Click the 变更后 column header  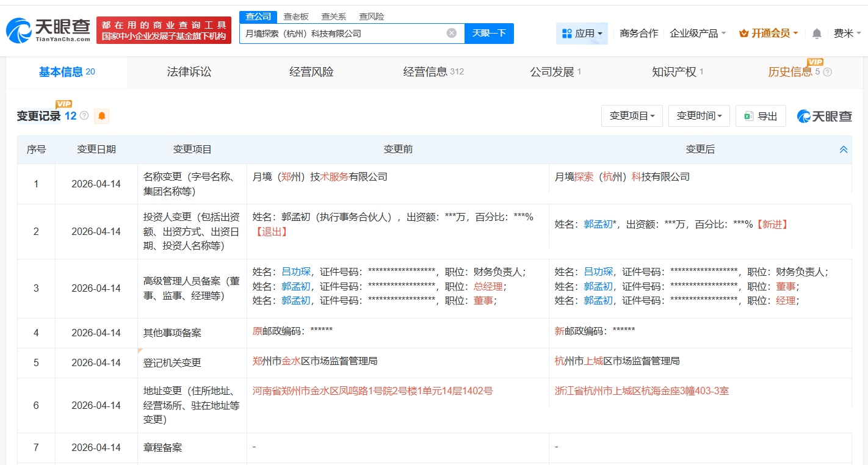(x=700, y=150)
